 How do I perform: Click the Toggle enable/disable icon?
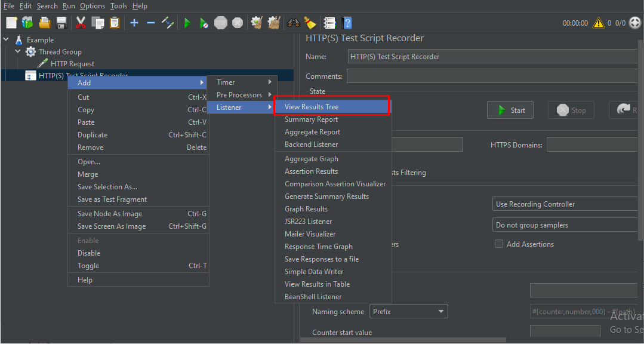(168, 23)
